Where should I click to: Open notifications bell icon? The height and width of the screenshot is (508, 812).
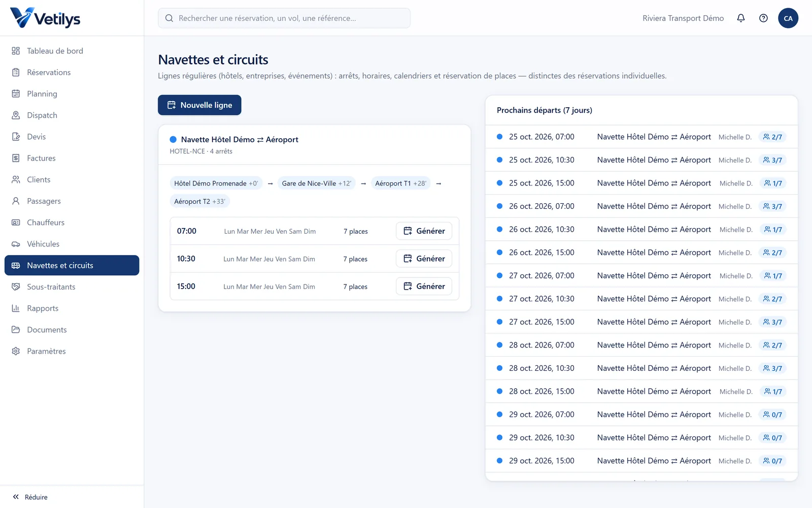point(741,18)
